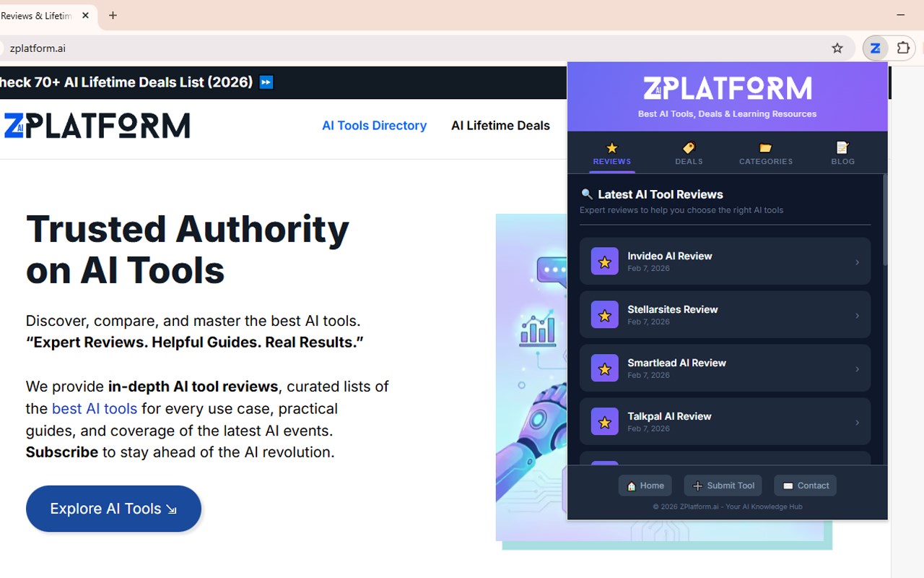Open AI Lifetime Deals nav link

[500, 126]
